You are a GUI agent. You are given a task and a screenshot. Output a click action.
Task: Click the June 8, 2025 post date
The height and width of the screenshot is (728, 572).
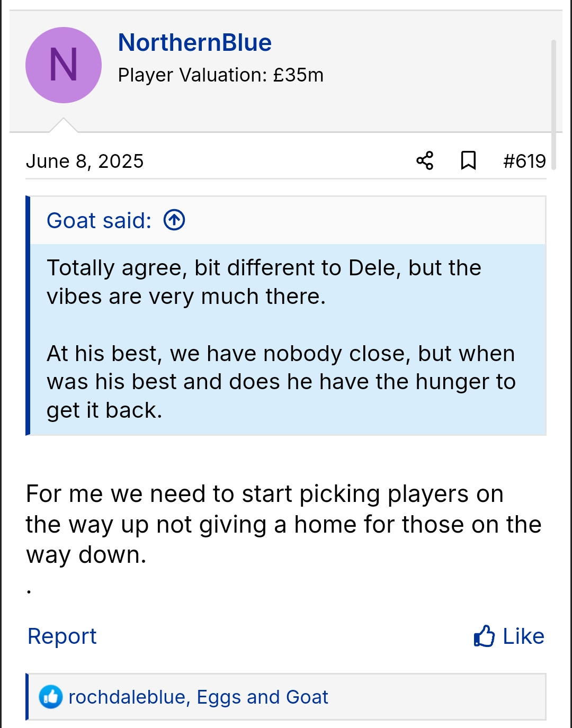coord(85,161)
